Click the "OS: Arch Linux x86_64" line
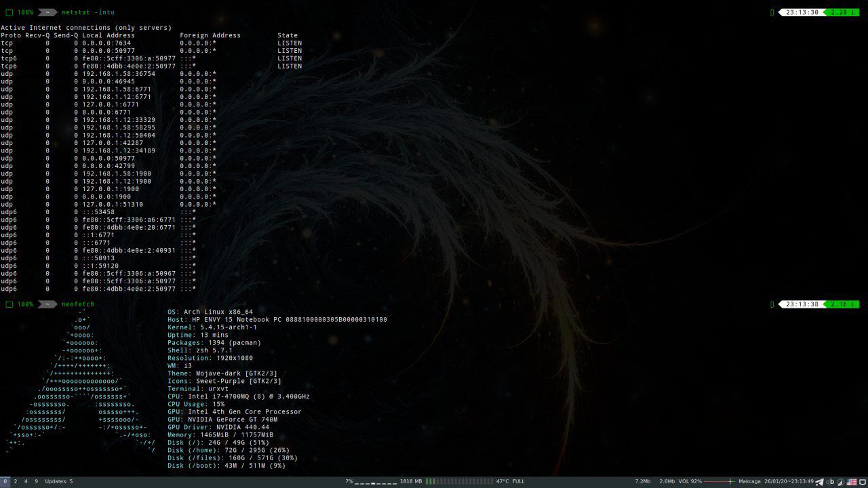 210,312
